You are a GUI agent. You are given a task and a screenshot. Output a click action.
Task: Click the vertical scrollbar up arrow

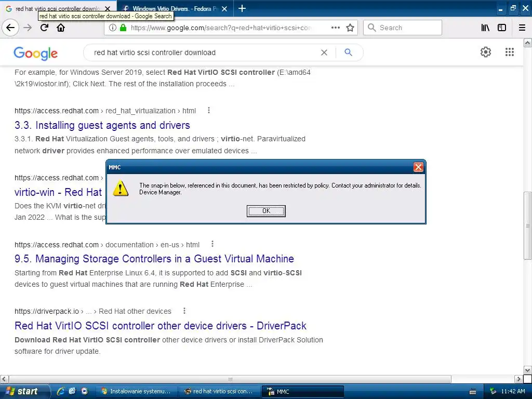[x=528, y=43]
